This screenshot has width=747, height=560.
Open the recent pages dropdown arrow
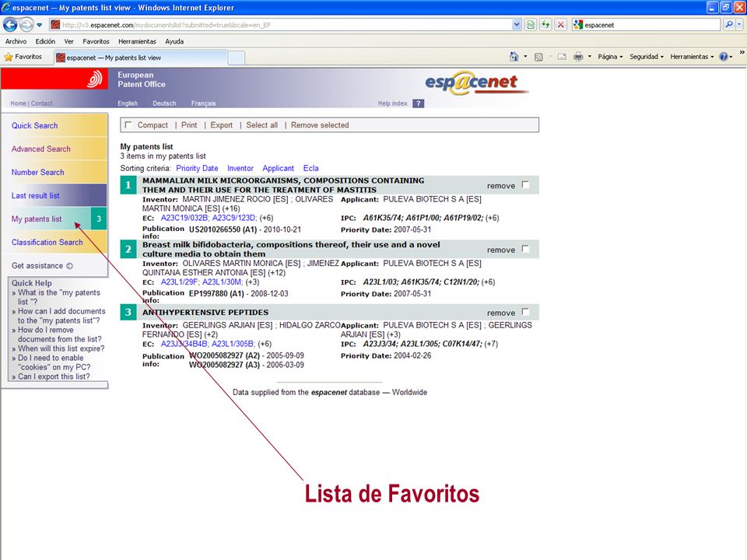(40, 25)
